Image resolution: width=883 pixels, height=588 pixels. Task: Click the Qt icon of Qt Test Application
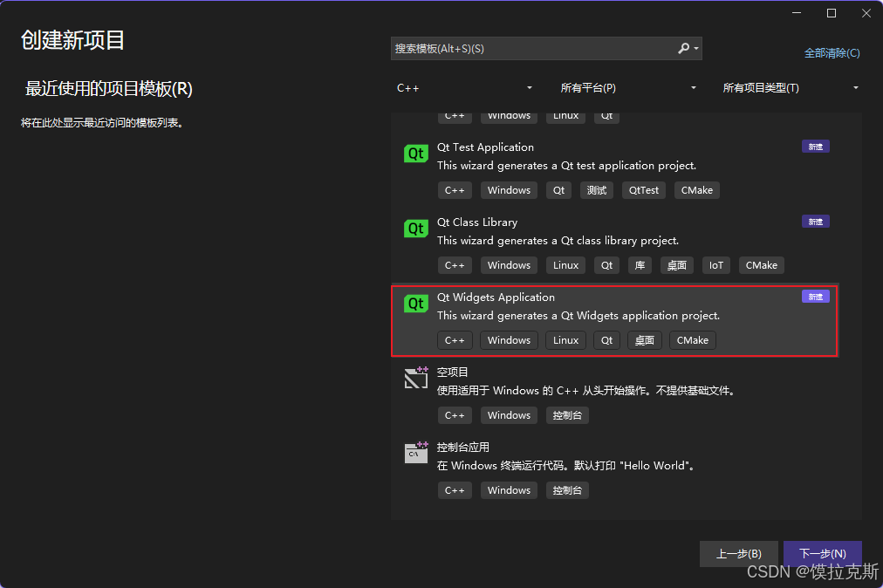[416, 154]
